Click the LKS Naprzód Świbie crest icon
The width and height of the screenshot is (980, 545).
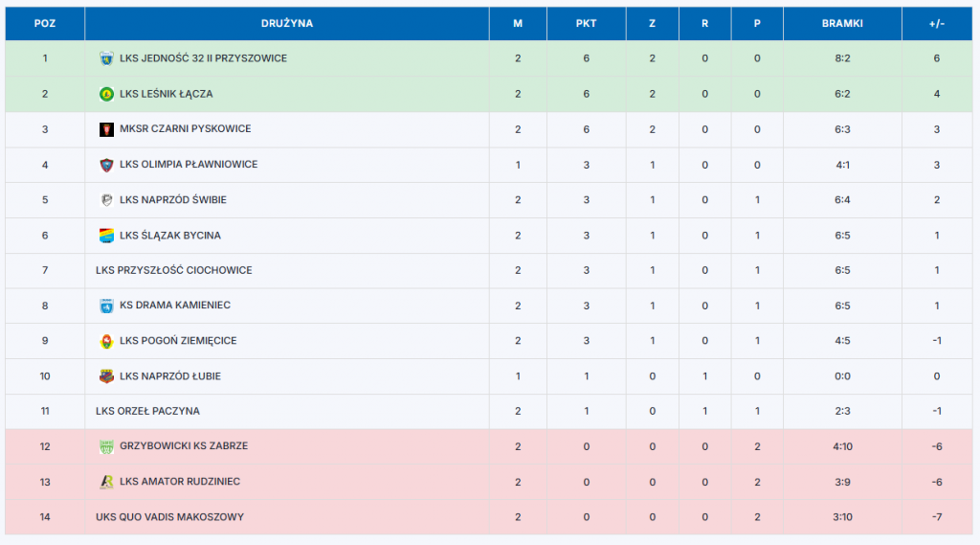[106, 200]
